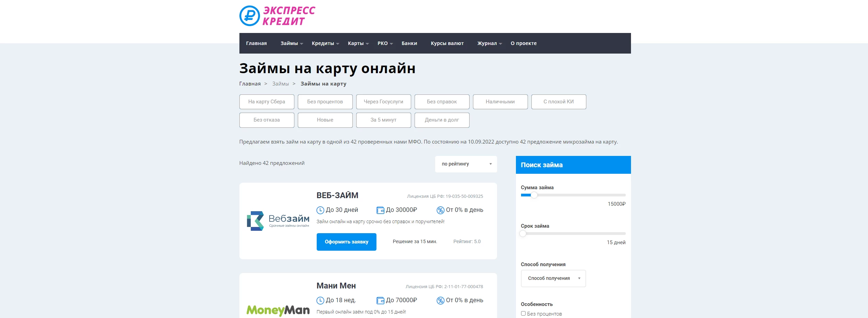Click the Главная breadcrumb link
868x318 pixels.
250,84
